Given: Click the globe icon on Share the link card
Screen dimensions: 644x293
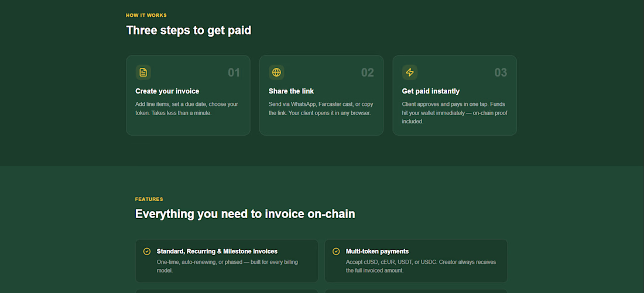Looking at the screenshot, I should click(276, 73).
